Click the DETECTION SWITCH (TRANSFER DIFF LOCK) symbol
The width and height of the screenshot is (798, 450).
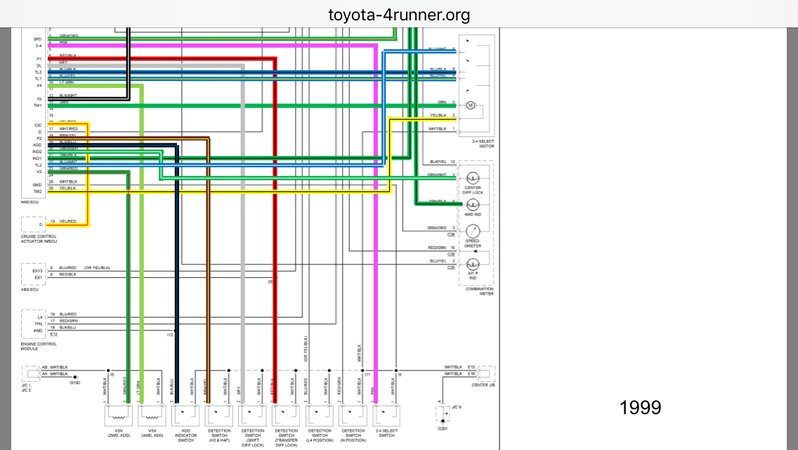click(286, 416)
